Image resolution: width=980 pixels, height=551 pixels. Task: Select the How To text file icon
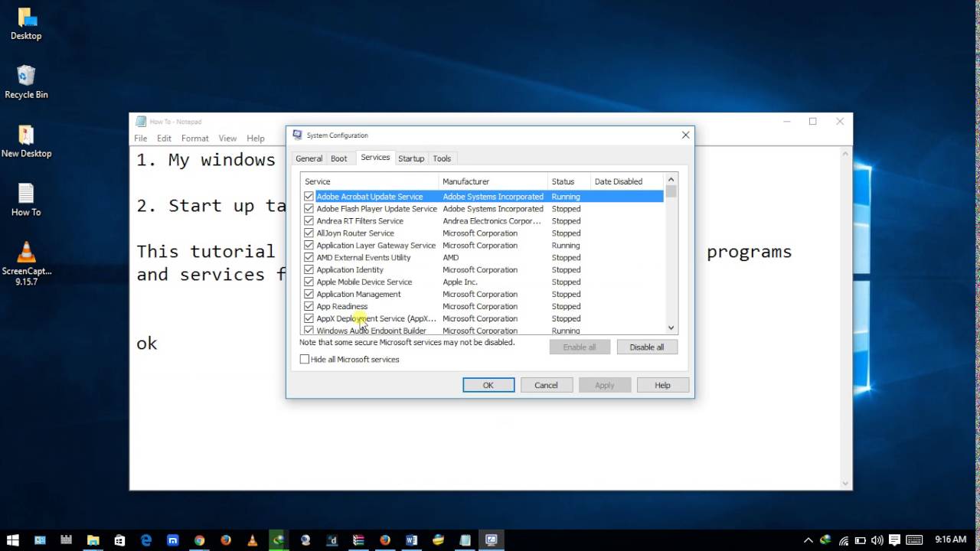tap(26, 200)
